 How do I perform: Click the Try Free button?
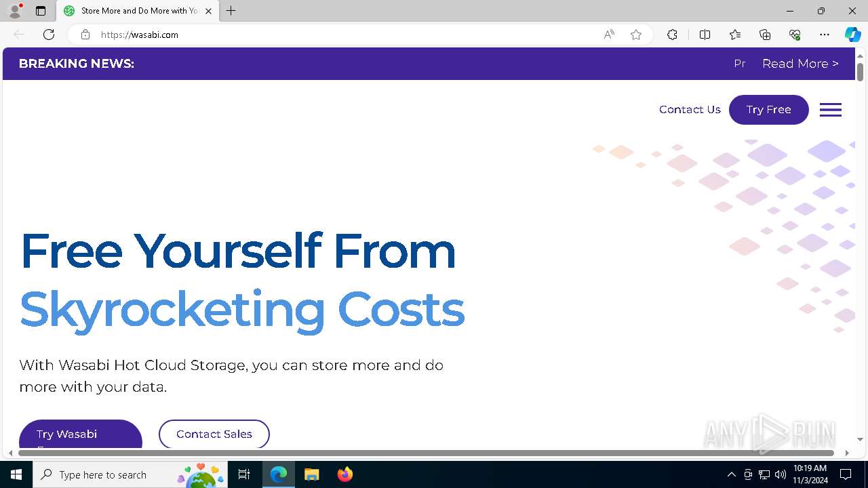769,110
